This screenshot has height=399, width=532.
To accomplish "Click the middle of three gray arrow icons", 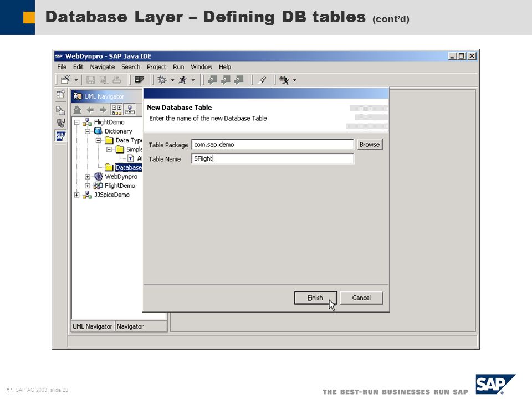I will point(226,80).
